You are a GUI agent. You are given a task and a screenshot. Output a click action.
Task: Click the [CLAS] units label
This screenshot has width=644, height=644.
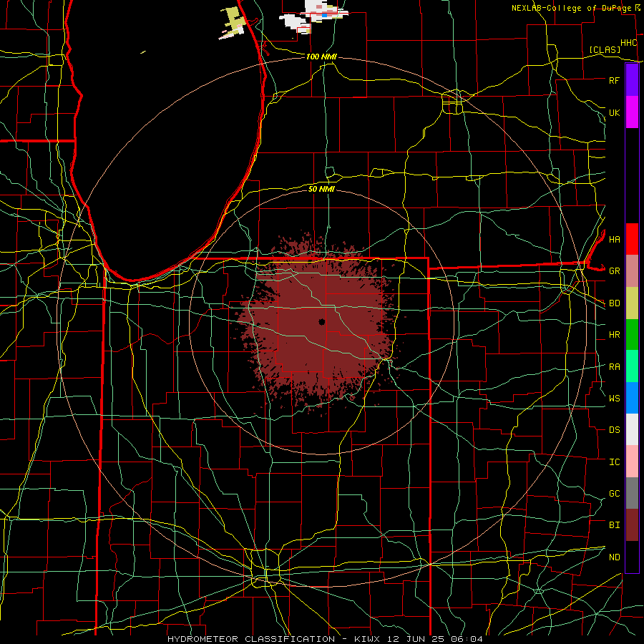(x=605, y=49)
